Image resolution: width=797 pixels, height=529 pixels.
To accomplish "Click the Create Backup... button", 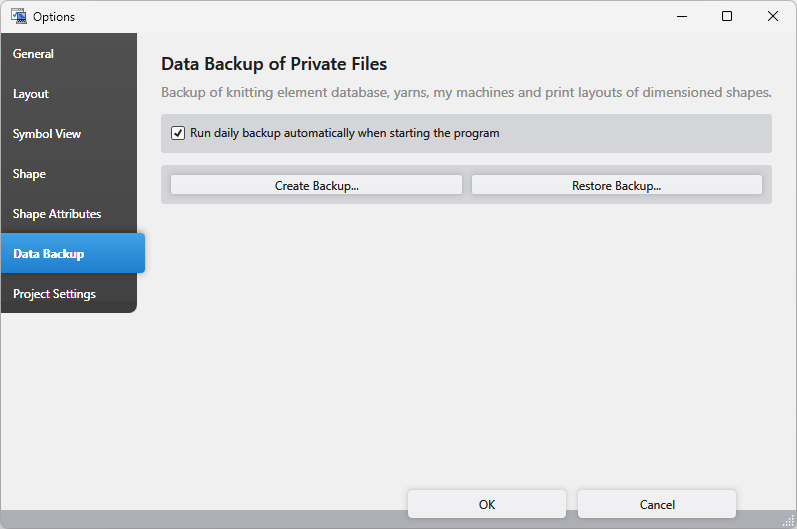I will tap(316, 185).
